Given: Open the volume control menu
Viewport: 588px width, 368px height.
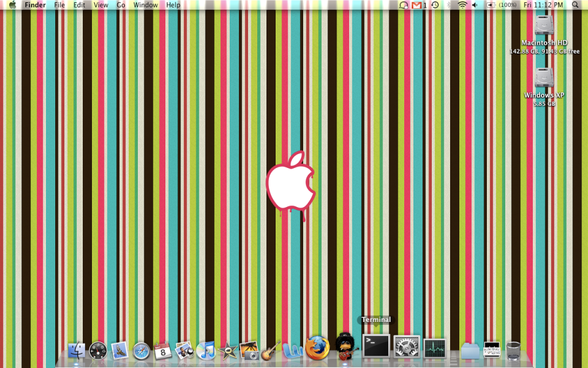Looking at the screenshot, I should point(475,5).
